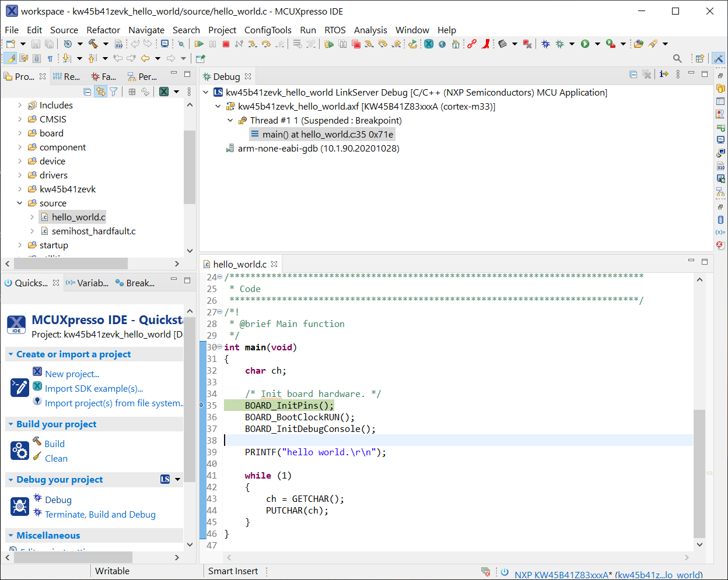728x580 pixels.
Task: Click the blue bug Debug toolbar icon
Action: [545, 44]
